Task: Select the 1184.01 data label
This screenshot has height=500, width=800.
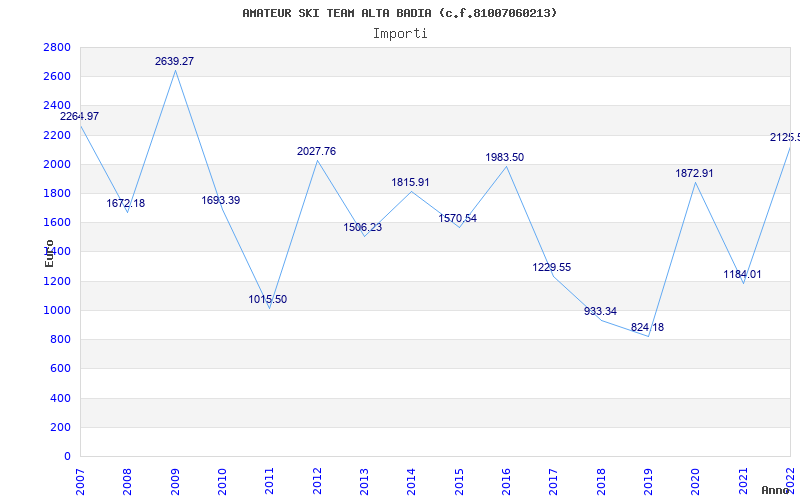Action: pyautogui.click(x=742, y=274)
